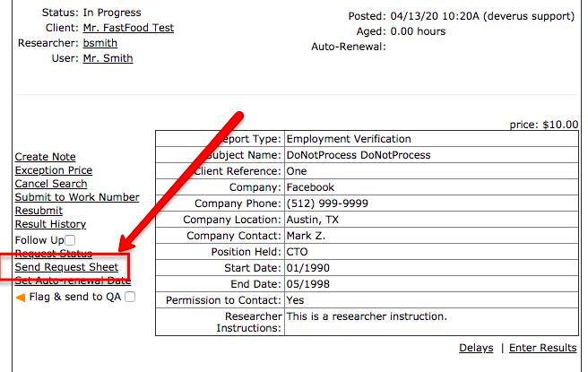The height and width of the screenshot is (372, 588).
Task: Open client Mr. FastFood Test
Action: tap(128, 28)
